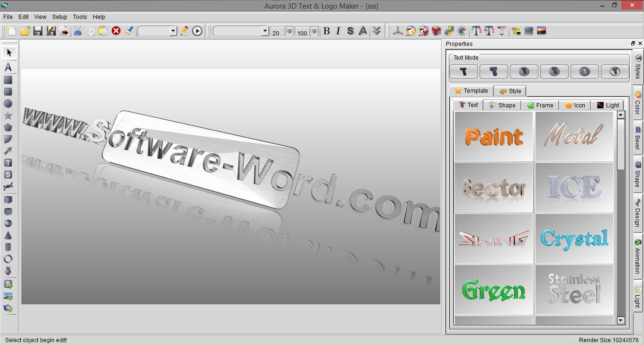Delete object with the red X icon

pos(116,31)
